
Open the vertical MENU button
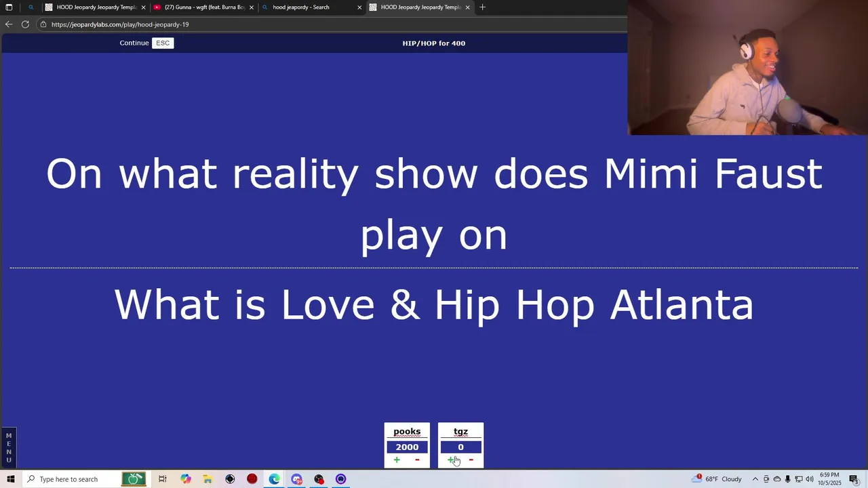pyautogui.click(x=9, y=448)
